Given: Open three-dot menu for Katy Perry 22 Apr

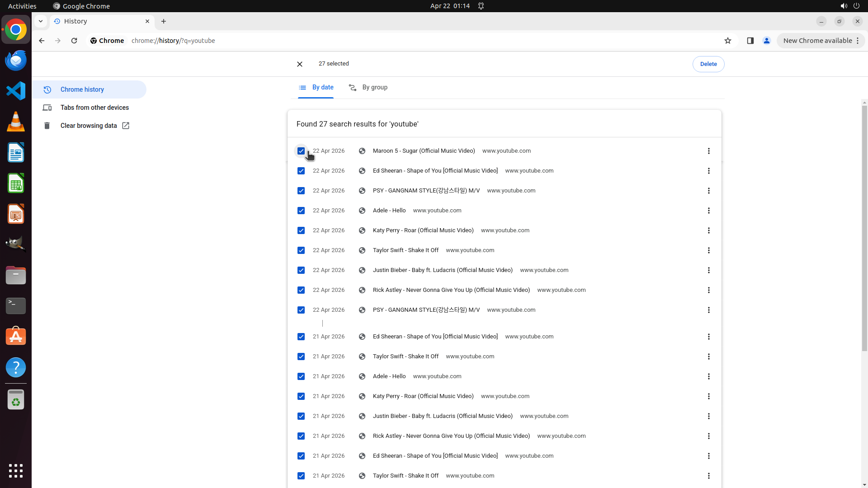Looking at the screenshot, I should (x=708, y=230).
